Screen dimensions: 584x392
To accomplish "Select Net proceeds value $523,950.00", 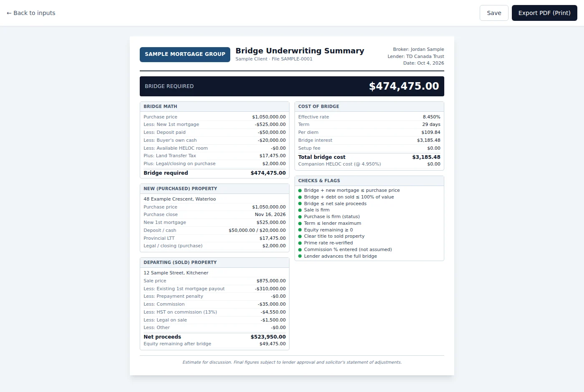I will tap(268, 337).
